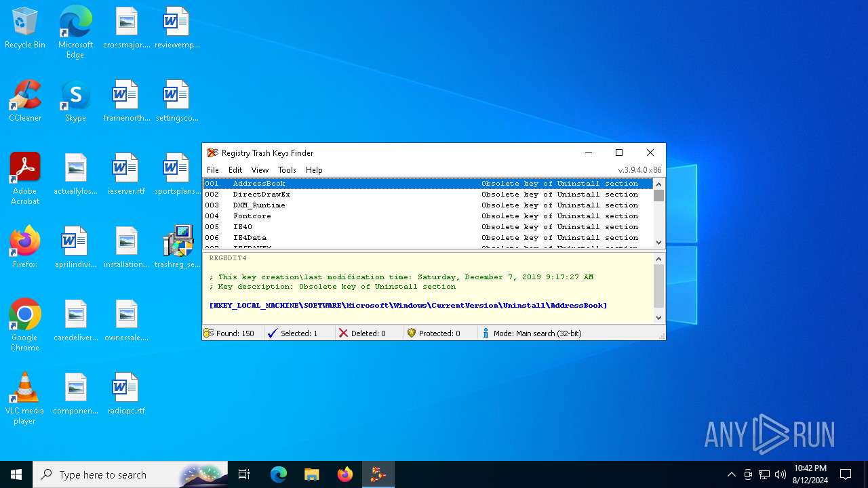
Task: Select the 002 DirectDrawEx row
Action: click(x=428, y=195)
